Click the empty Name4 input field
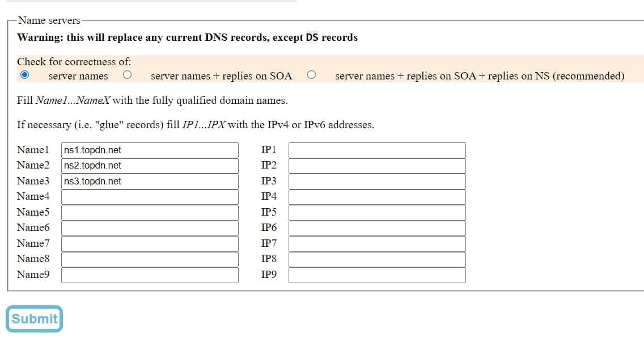The width and height of the screenshot is (644, 341). pyautogui.click(x=150, y=197)
